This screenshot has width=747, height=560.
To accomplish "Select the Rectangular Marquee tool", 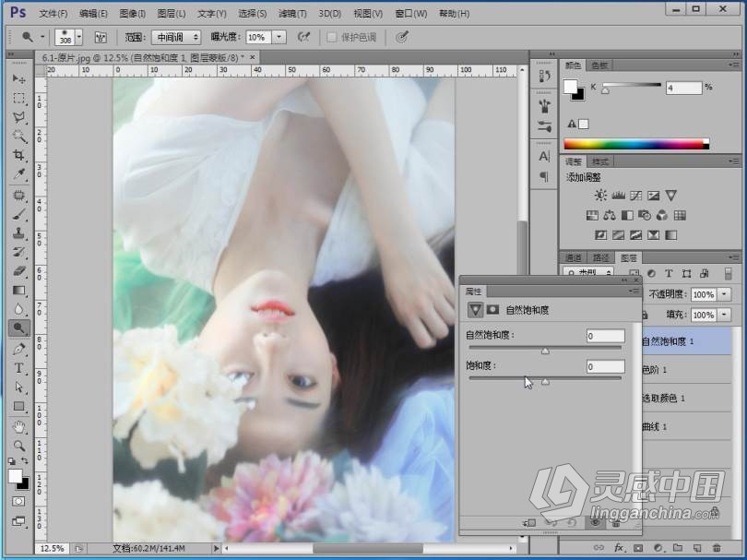I will pyautogui.click(x=18, y=99).
